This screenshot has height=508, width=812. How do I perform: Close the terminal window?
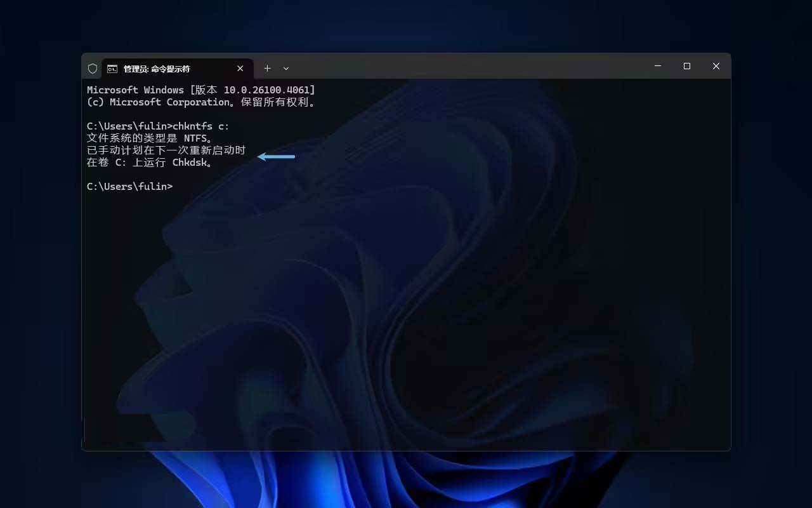click(x=716, y=66)
